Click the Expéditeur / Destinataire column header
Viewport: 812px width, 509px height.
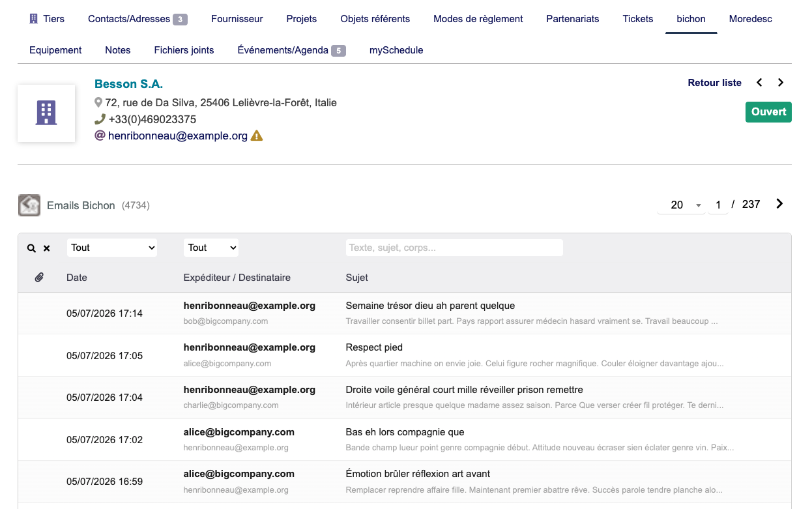[x=237, y=278]
